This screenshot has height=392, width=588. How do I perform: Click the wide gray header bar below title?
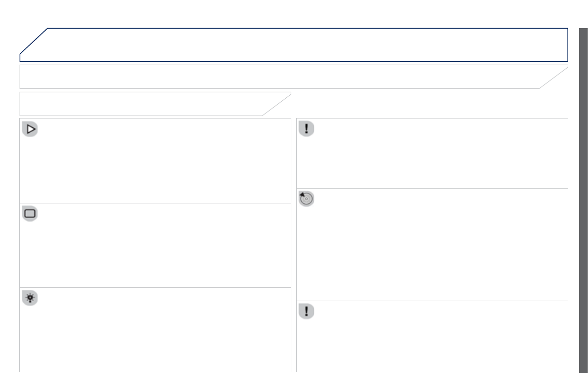[x=276, y=77]
